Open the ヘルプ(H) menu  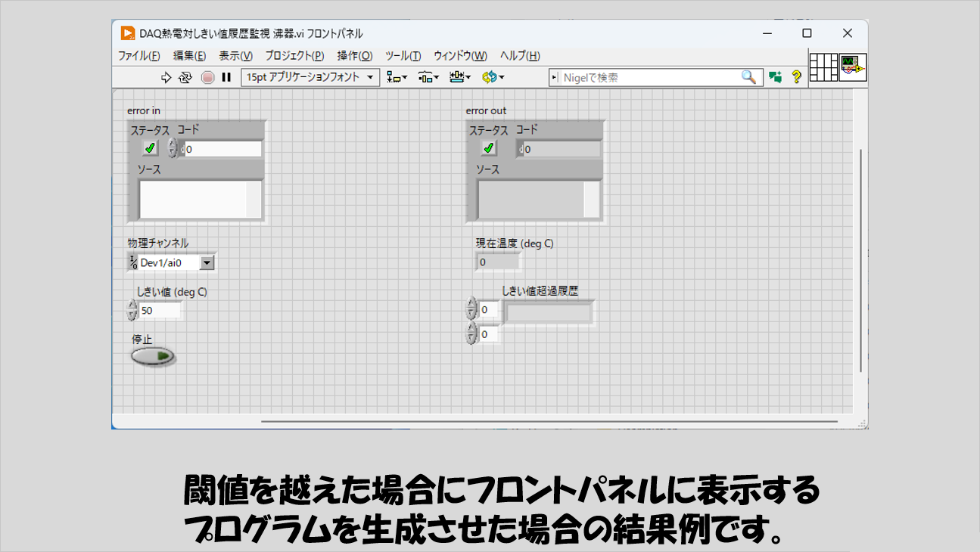520,56
